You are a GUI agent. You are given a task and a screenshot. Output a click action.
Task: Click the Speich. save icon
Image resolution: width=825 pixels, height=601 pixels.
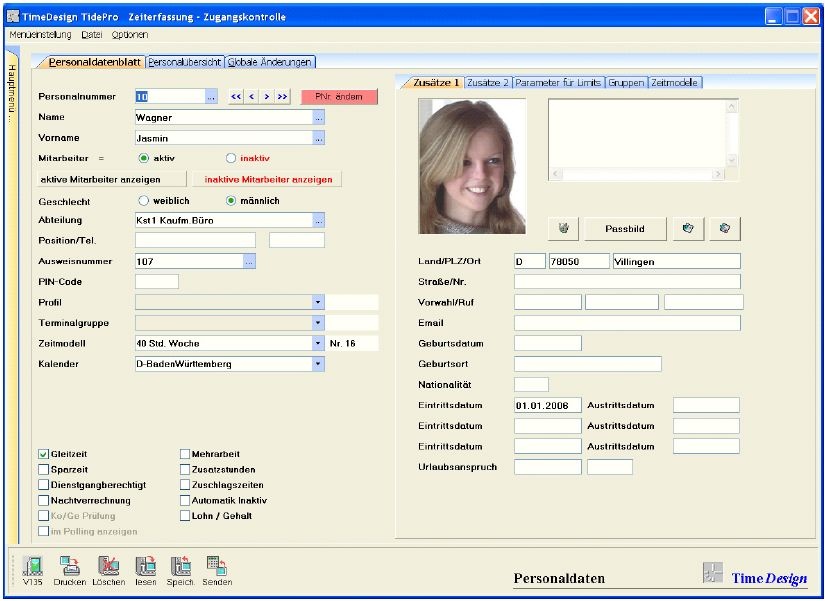point(180,565)
